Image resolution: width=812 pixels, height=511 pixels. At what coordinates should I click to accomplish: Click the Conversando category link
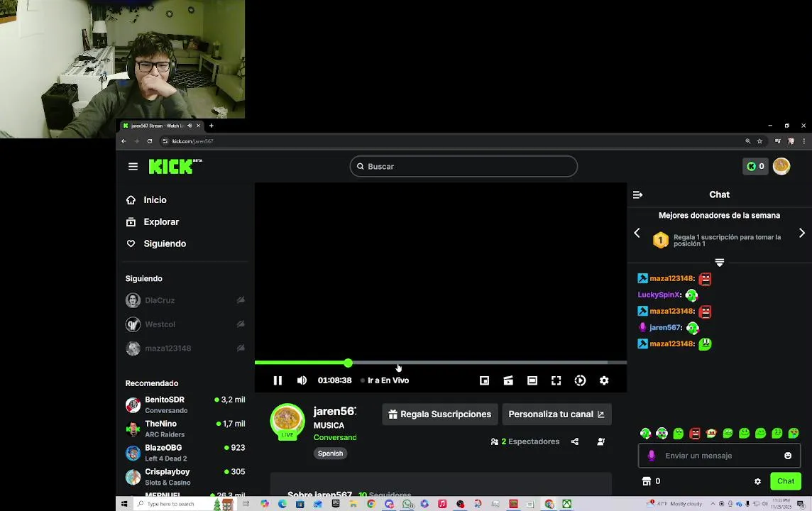point(335,437)
